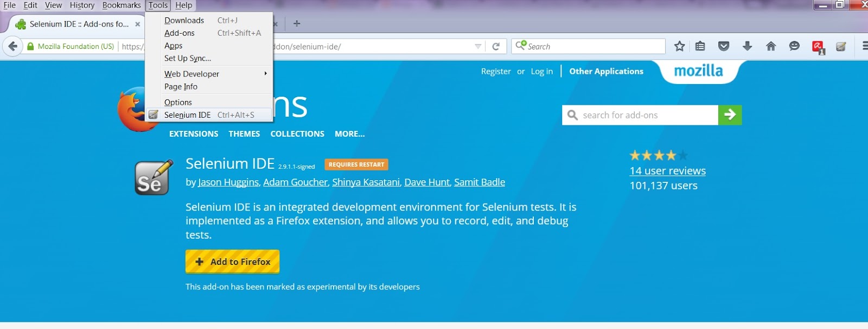Click in the URL address bar
The width and height of the screenshot is (868, 329).
pos(304,47)
